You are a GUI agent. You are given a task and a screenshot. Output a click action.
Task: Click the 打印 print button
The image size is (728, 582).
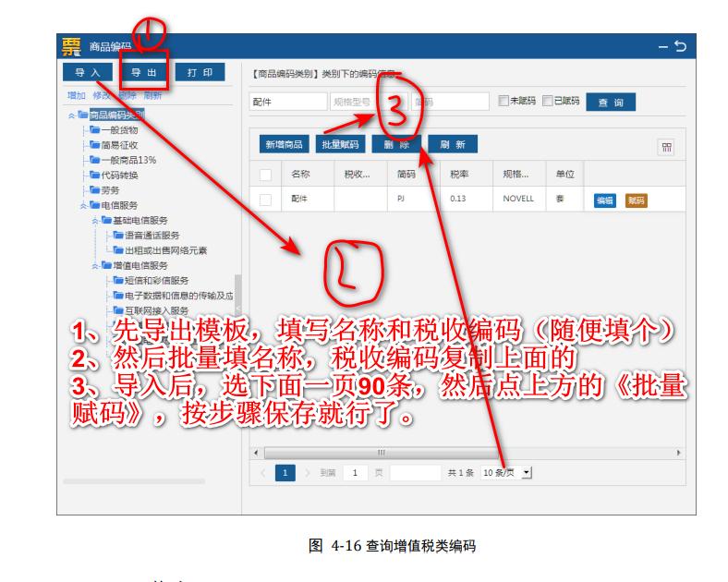pyautogui.click(x=200, y=72)
